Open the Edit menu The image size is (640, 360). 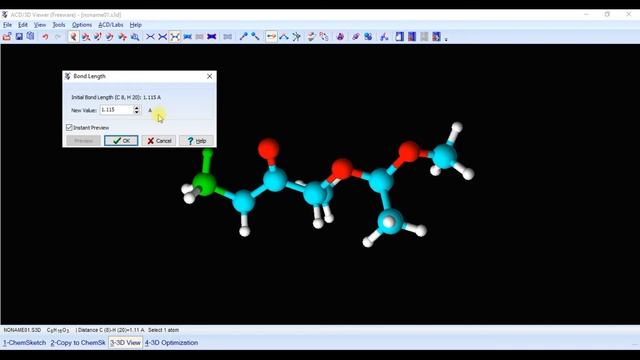tap(23, 25)
